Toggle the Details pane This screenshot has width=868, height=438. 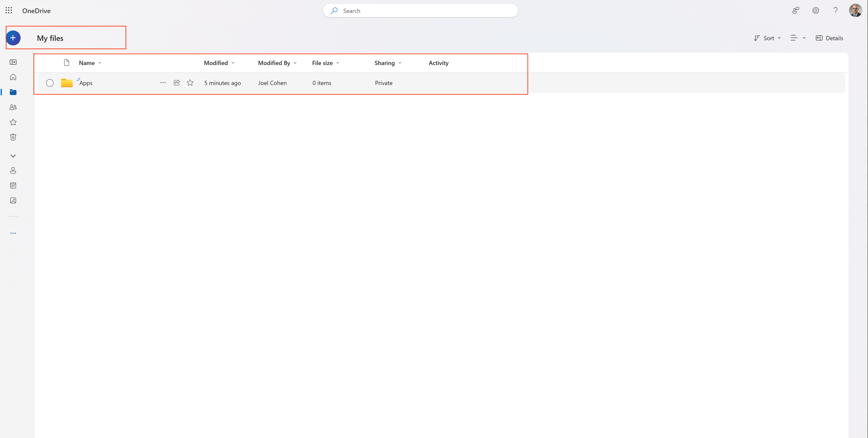coord(829,38)
